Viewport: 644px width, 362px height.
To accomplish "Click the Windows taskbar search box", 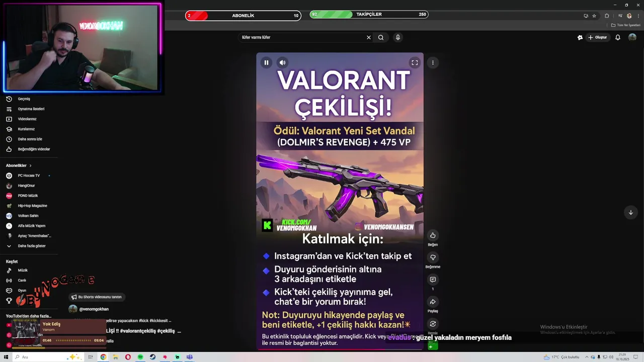I will pyautogui.click(x=48, y=357).
